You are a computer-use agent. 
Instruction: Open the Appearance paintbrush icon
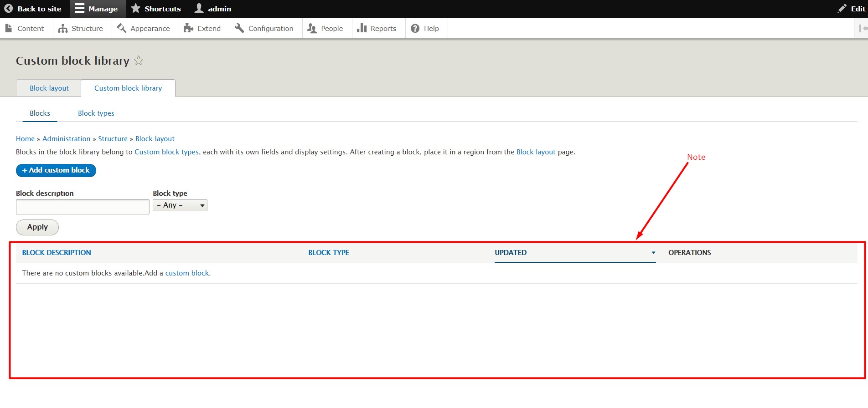point(121,28)
